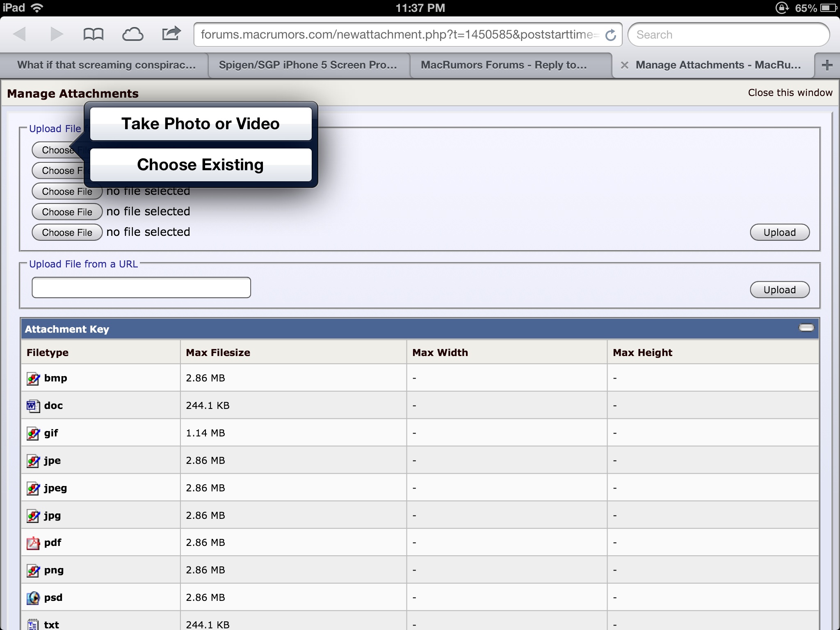Open a new tab with plus icon

(827, 65)
